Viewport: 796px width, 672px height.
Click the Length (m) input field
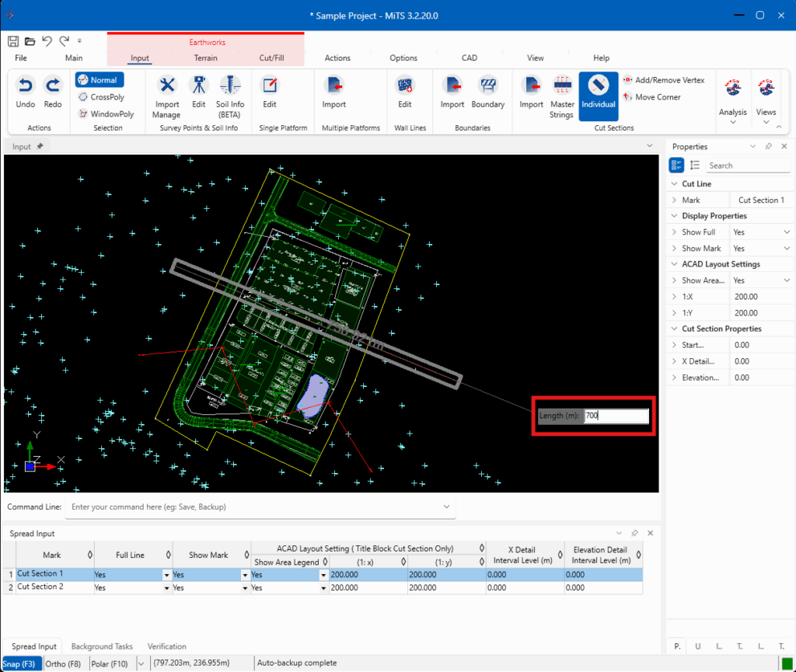[x=616, y=416]
